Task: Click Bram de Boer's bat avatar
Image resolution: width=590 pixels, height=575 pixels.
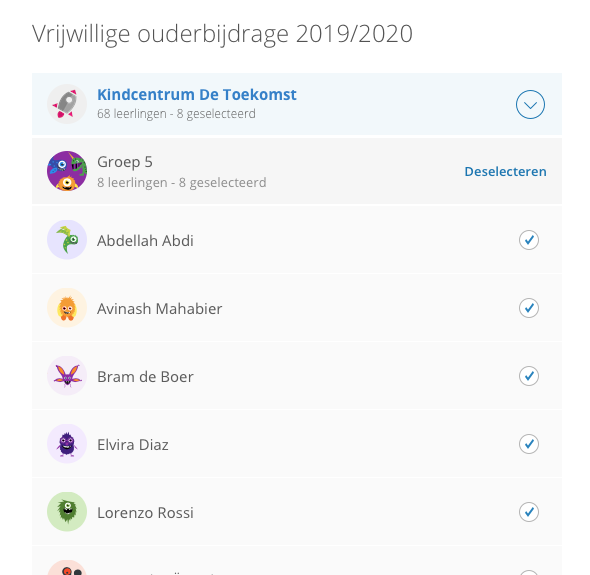Action: [x=67, y=376]
